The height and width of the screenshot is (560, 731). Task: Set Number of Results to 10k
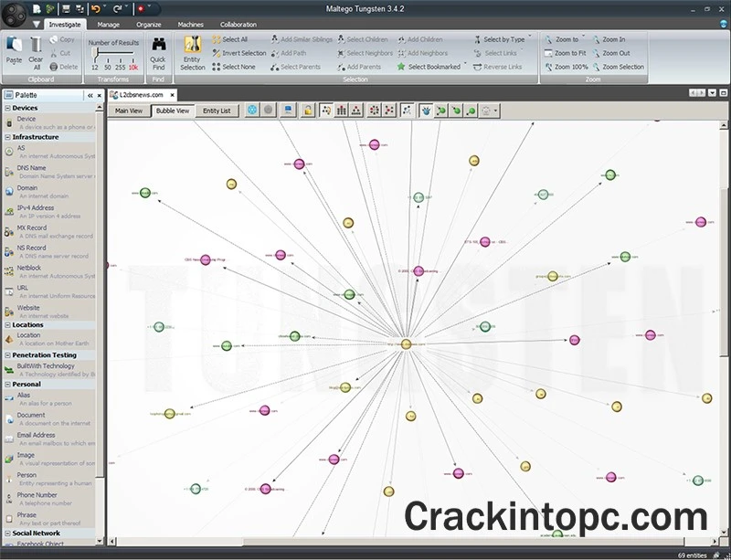tap(133, 67)
